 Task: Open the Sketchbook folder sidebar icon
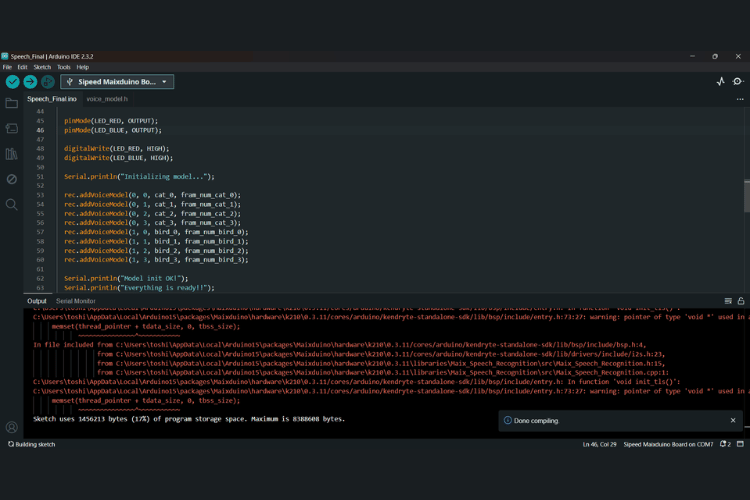coord(11,103)
